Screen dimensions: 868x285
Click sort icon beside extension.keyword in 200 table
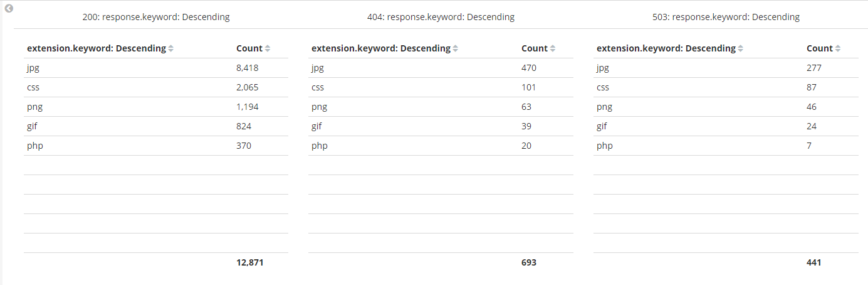coord(171,49)
